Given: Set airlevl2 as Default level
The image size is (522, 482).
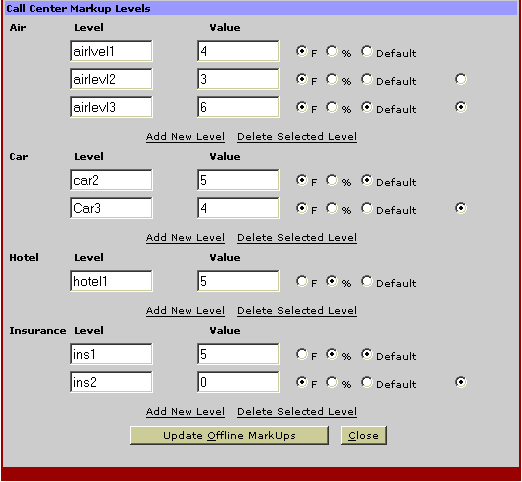Looking at the screenshot, I should click(366, 79).
